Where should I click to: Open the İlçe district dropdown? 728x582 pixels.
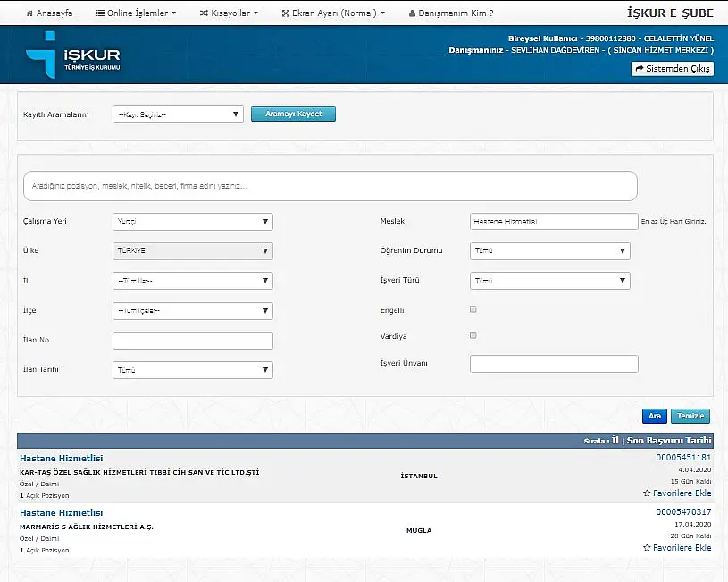coord(193,310)
